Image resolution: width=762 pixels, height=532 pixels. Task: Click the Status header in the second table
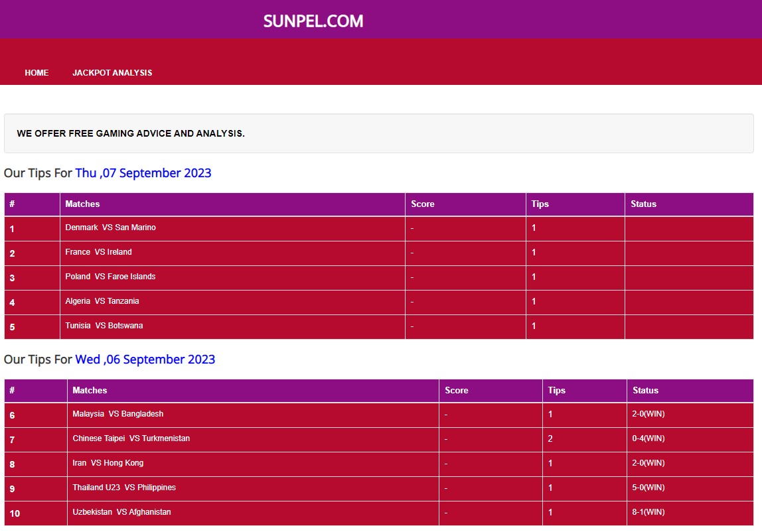coord(645,391)
